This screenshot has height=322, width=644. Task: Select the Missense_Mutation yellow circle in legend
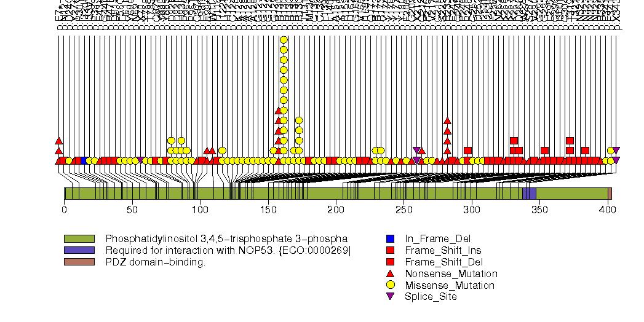pyautogui.click(x=389, y=285)
